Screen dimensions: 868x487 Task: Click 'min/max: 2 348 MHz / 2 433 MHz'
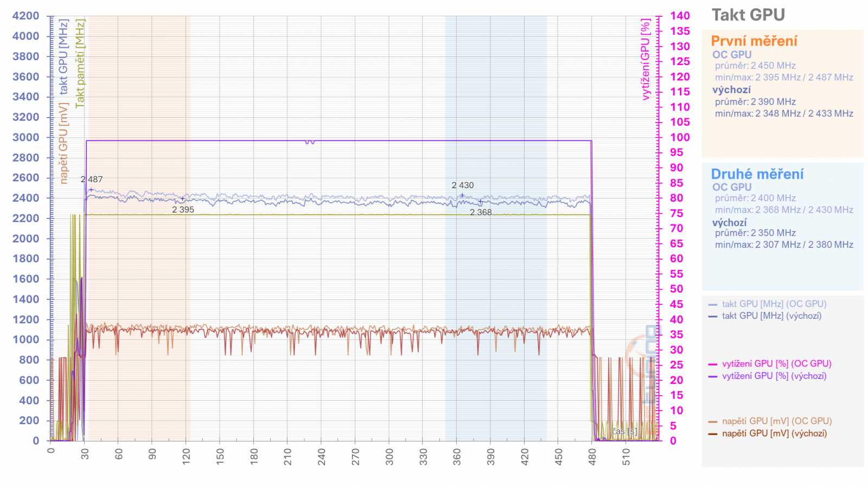tap(784, 114)
